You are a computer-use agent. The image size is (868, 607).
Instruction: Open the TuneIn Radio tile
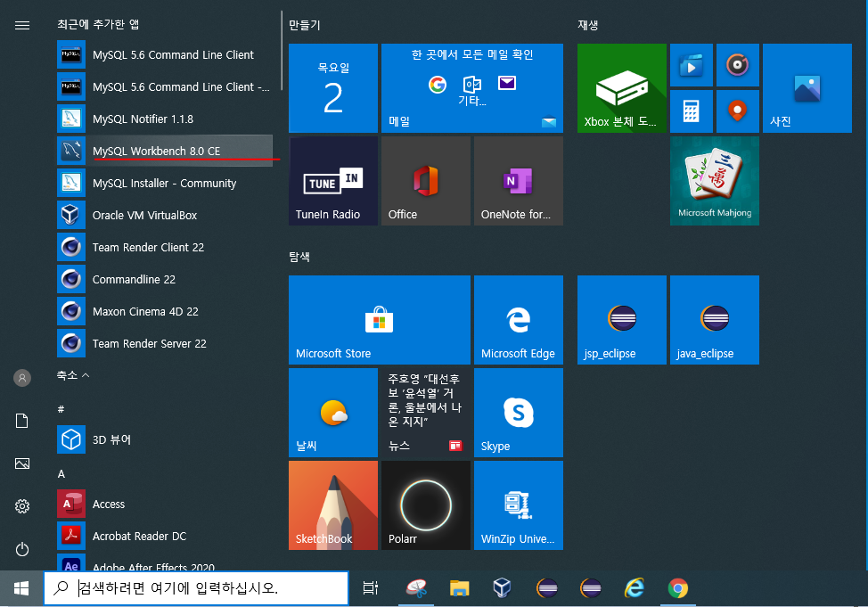[333, 181]
